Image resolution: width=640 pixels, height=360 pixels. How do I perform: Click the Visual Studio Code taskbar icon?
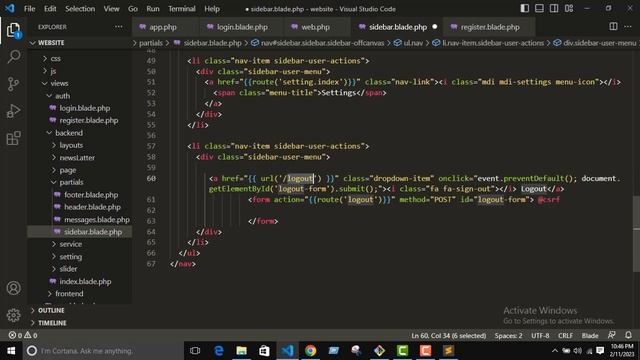[x=287, y=351]
